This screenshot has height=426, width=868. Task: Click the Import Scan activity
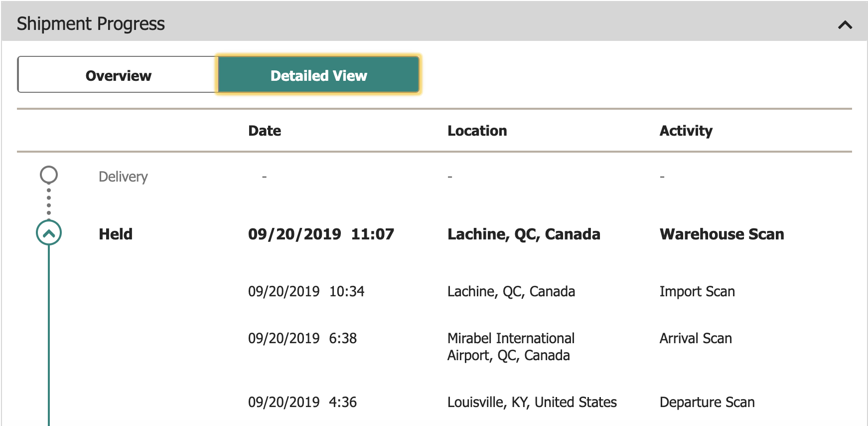tap(697, 291)
